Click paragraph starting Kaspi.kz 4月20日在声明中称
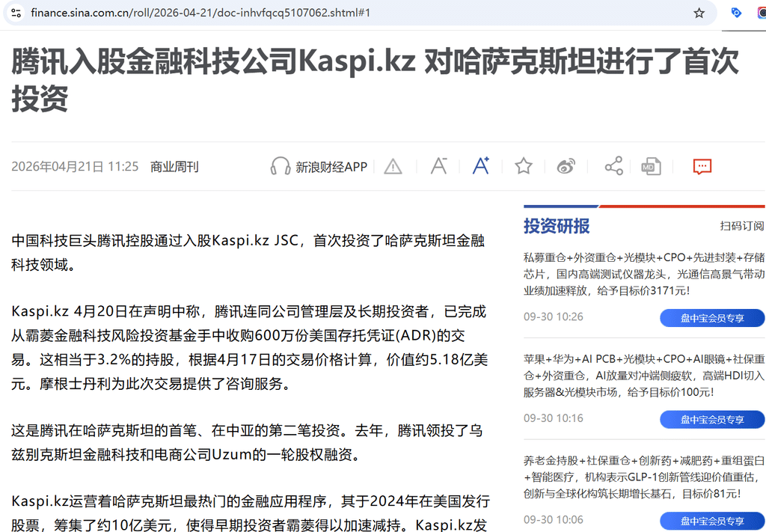This screenshot has height=532, width=766. (250, 347)
